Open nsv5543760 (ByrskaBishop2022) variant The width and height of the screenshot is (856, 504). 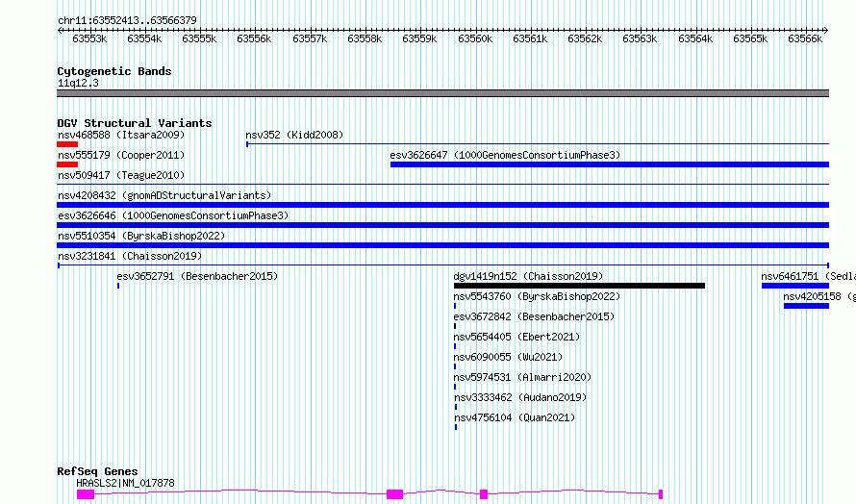(538, 296)
